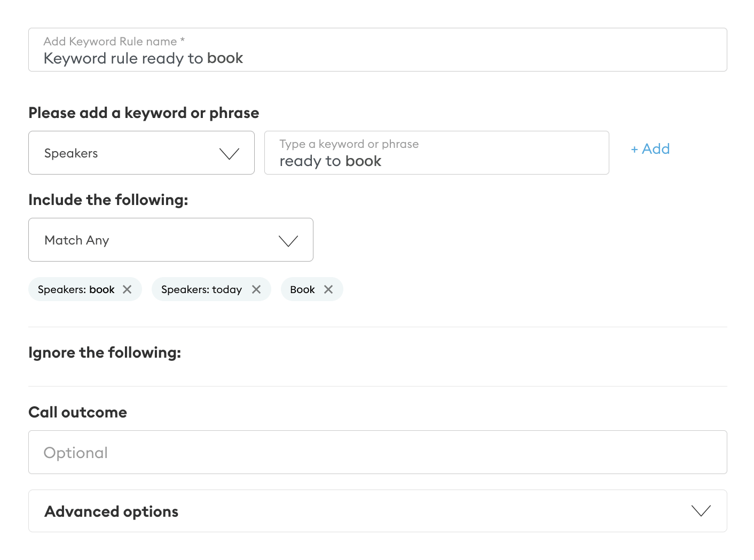The height and width of the screenshot is (560, 754).
Task: Select the "Speakers: today" chip label
Action: pos(201,289)
